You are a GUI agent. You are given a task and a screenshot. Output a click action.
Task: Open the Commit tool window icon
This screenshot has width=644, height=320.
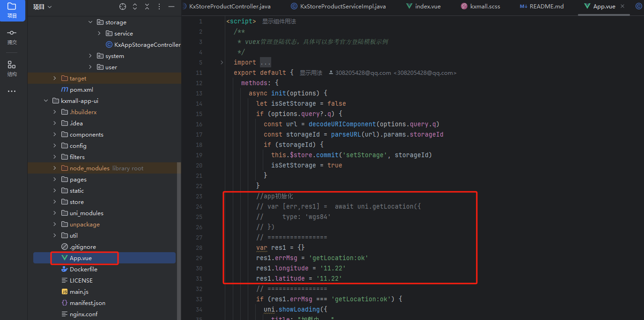tap(12, 36)
